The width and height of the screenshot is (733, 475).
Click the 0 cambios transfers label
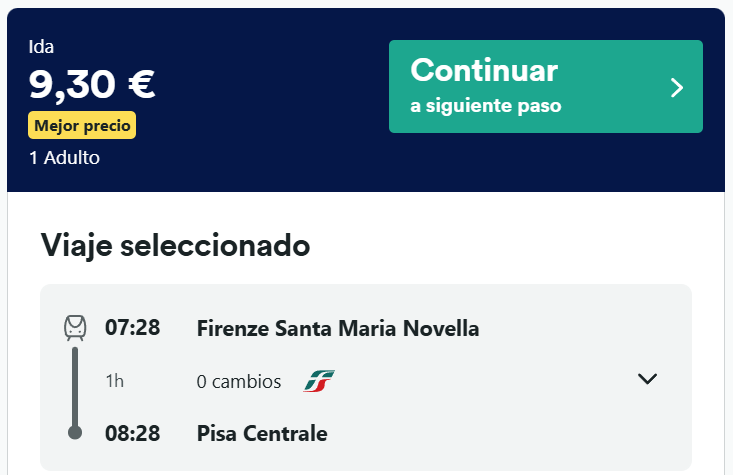pyautogui.click(x=239, y=381)
